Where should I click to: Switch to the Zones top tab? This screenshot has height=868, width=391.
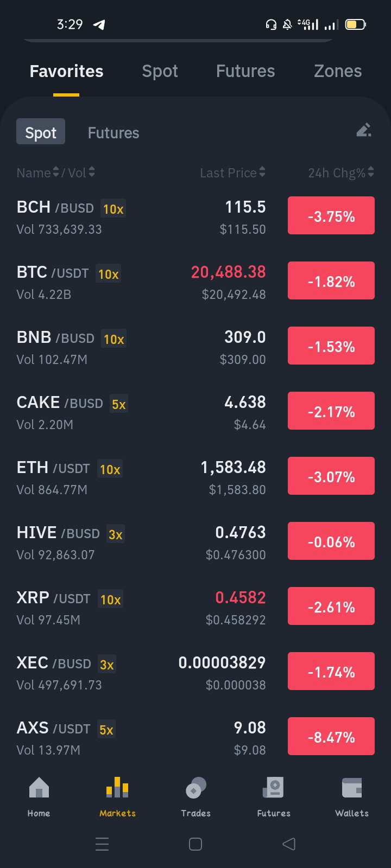click(x=338, y=71)
